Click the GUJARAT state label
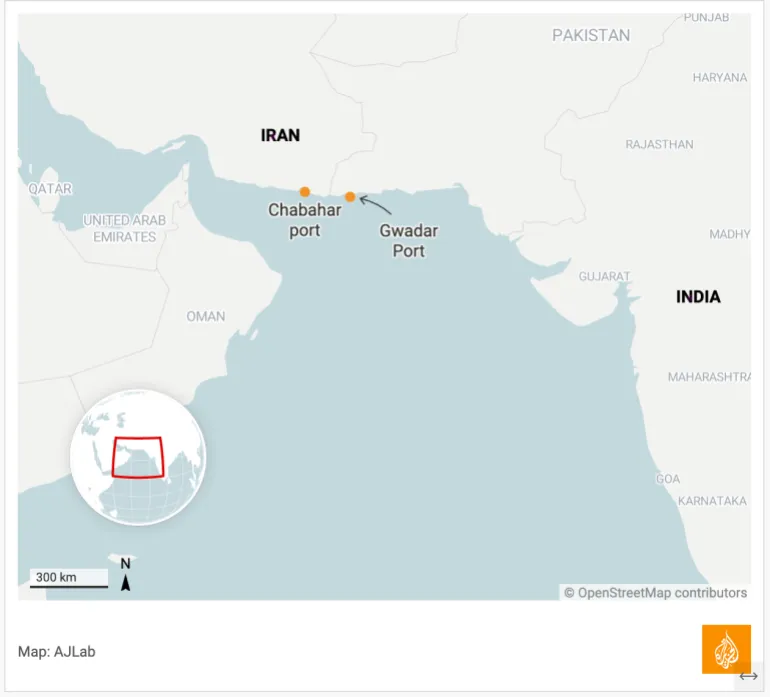The width and height of the screenshot is (770, 697). pyautogui.click(x=604, y=276)
